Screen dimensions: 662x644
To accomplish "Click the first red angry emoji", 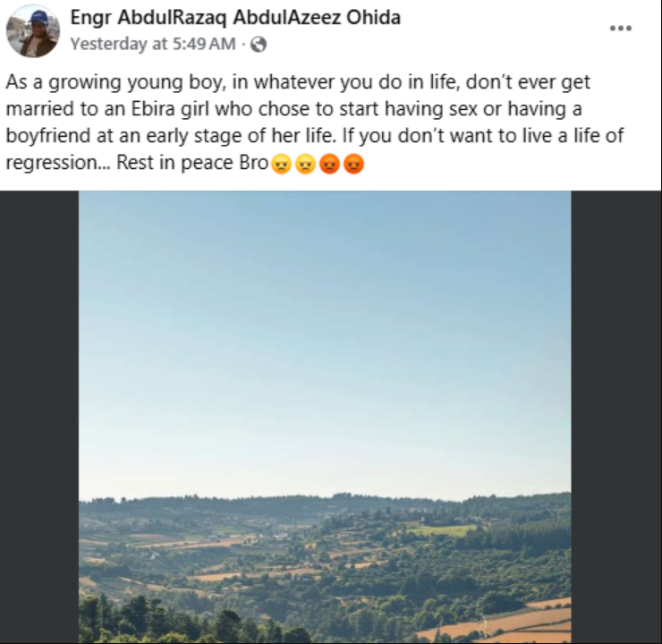I will coord(329,164).
